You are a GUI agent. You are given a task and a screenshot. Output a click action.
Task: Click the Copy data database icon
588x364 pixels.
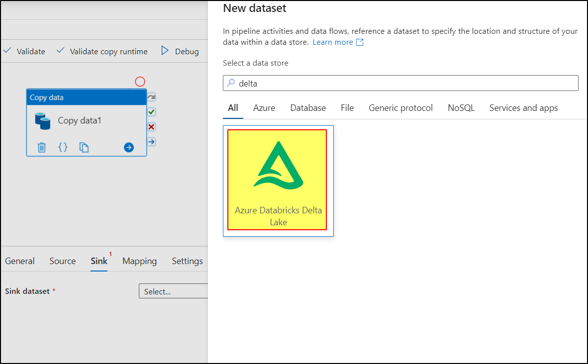pos(43,121)
